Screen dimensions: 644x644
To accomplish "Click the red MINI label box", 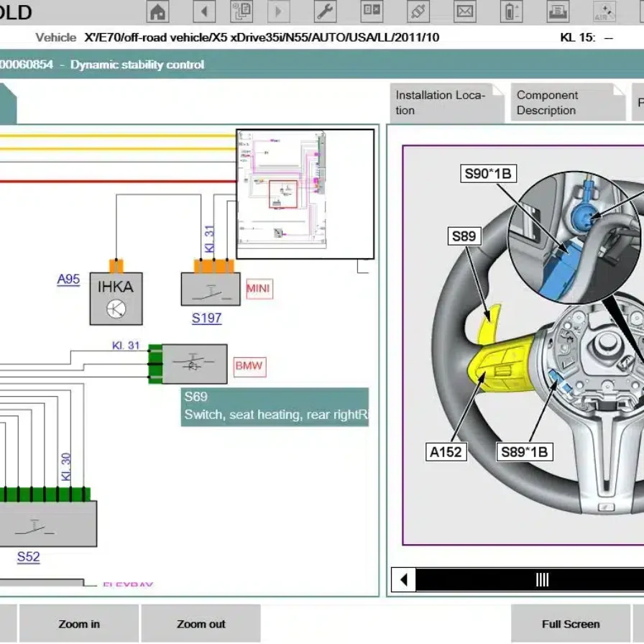I will [x=259, y=289].
